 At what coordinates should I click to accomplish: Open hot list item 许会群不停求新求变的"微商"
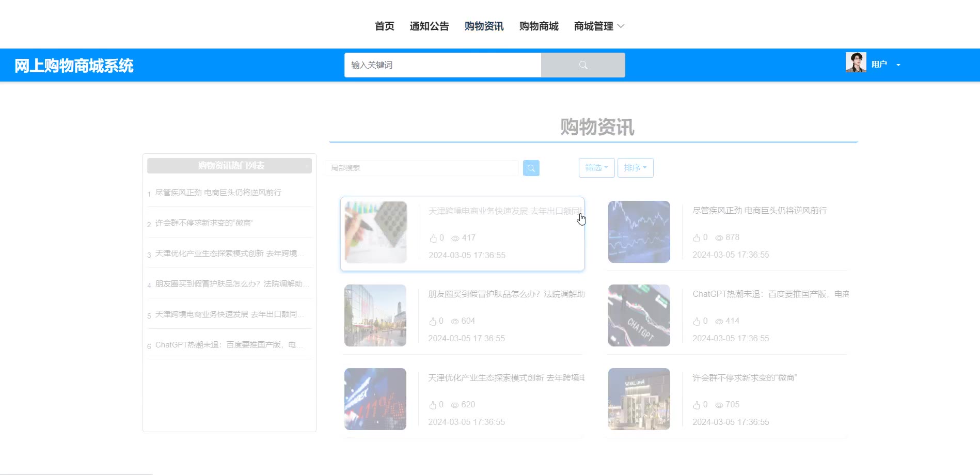204,223
